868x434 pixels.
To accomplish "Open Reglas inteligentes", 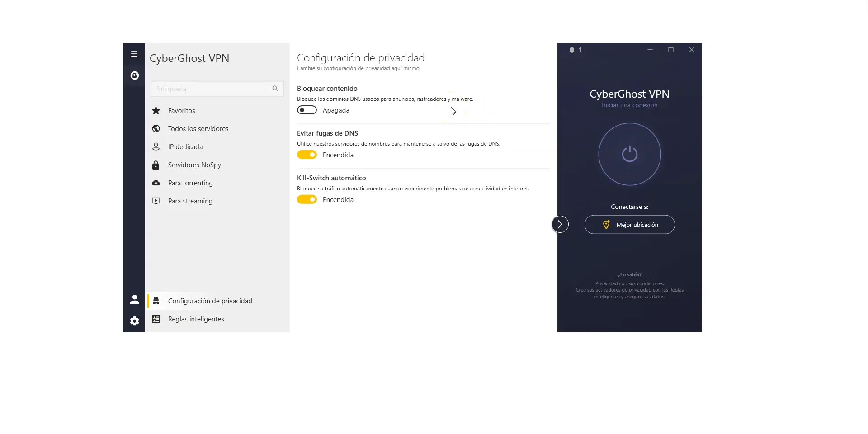I will (217, 319).
